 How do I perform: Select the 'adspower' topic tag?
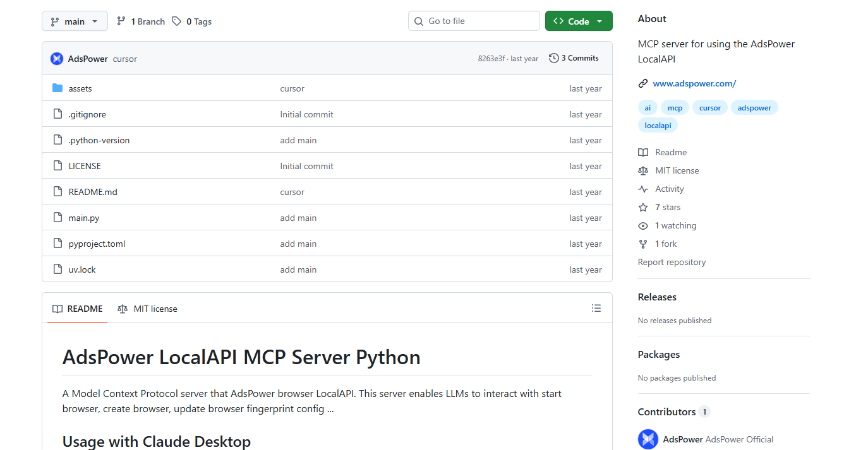(x=754, y=107)
